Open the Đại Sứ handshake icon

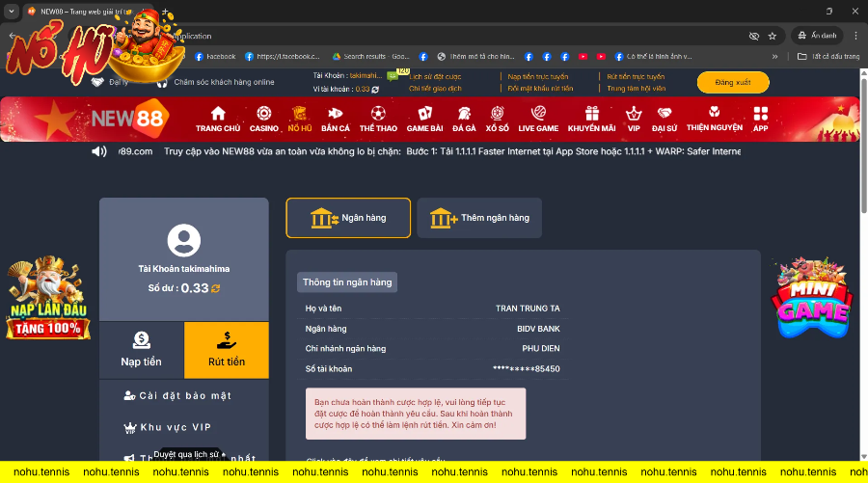665,114
